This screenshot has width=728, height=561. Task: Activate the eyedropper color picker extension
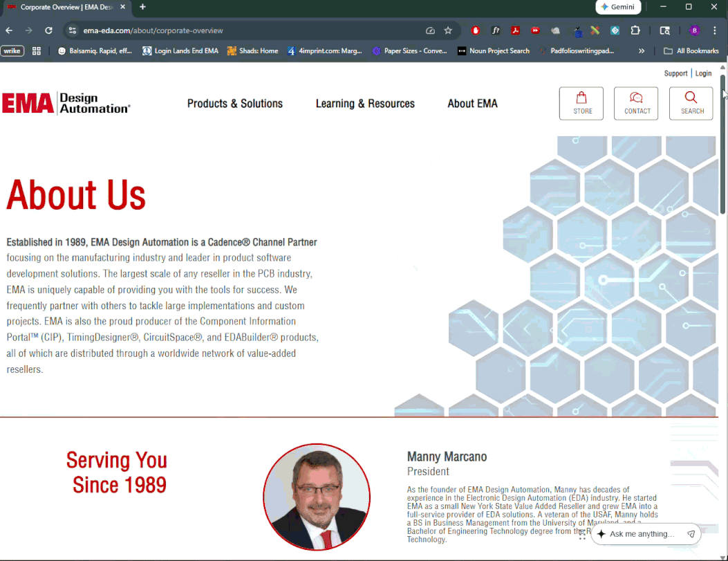pyautogui.click(x=577, y=31)
